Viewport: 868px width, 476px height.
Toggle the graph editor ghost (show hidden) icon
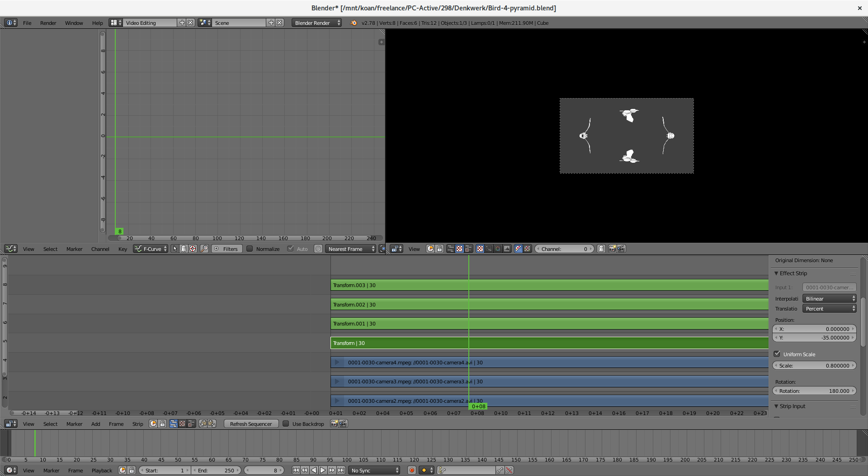click(184, 249)
